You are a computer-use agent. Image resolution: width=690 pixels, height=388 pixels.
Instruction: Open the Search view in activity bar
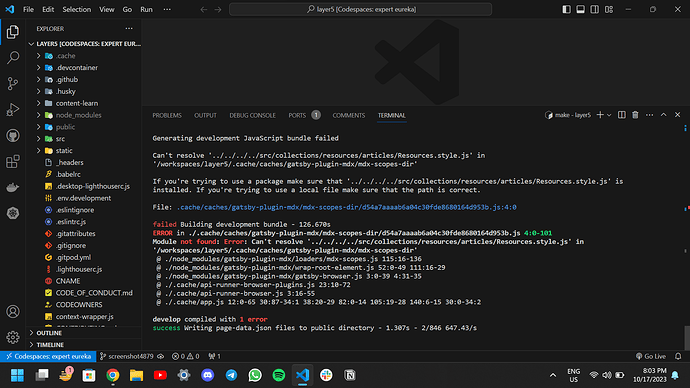(x=13, y=58)
